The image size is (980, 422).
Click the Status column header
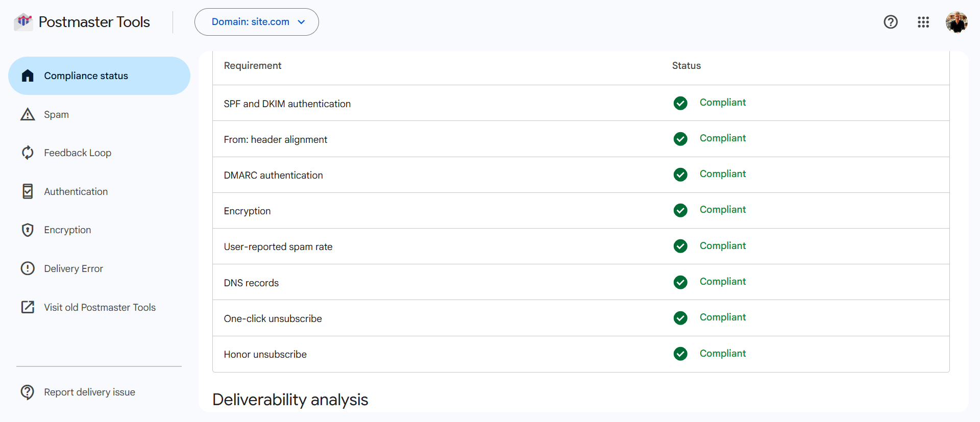(687, 66)
